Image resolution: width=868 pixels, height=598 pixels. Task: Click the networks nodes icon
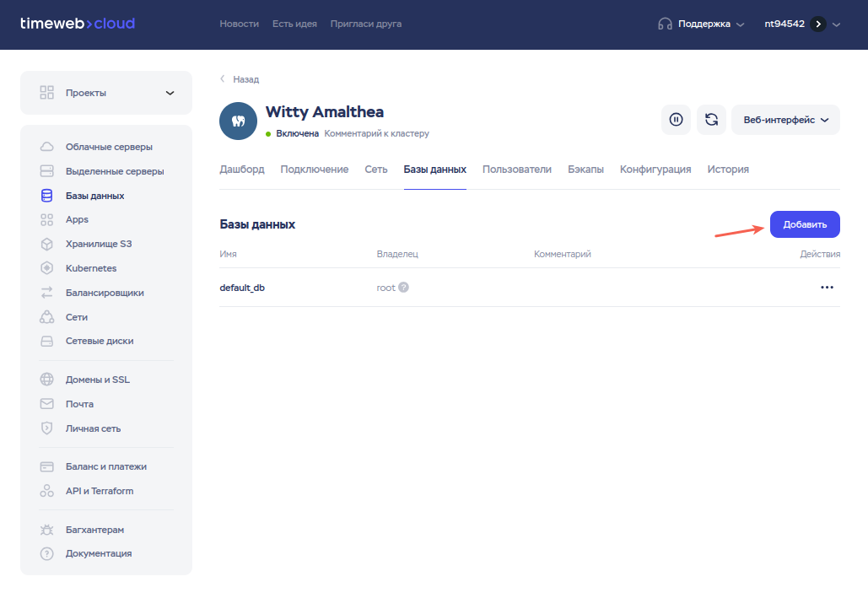[x=47, y=317]
